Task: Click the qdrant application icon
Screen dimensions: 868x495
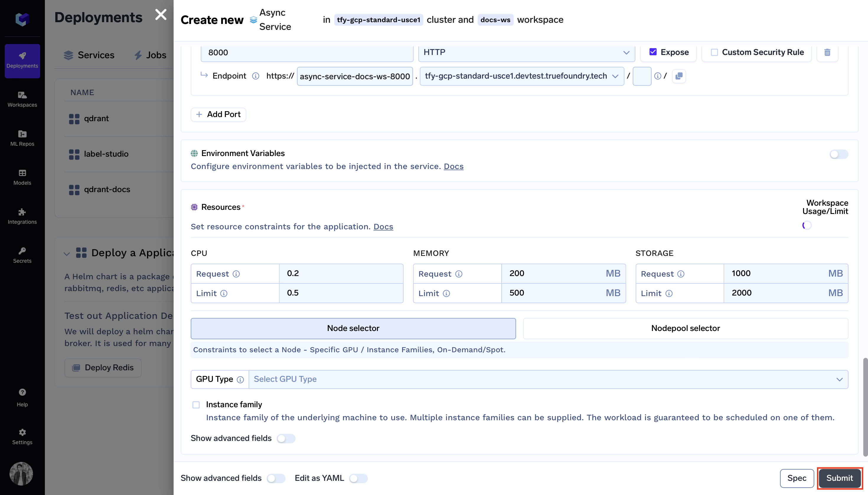Action: point(74,119)
